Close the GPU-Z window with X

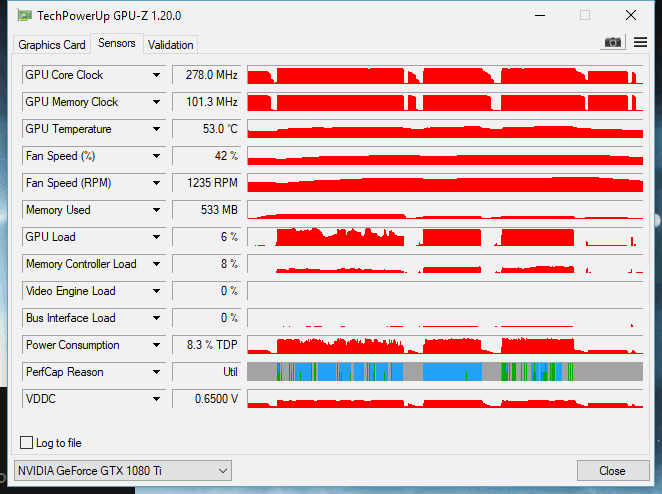click(631, 16)
